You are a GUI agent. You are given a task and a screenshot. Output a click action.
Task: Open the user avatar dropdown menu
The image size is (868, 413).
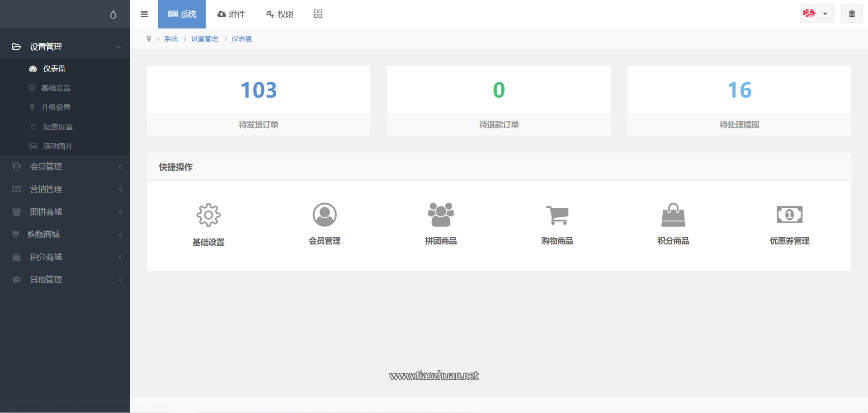816,14
